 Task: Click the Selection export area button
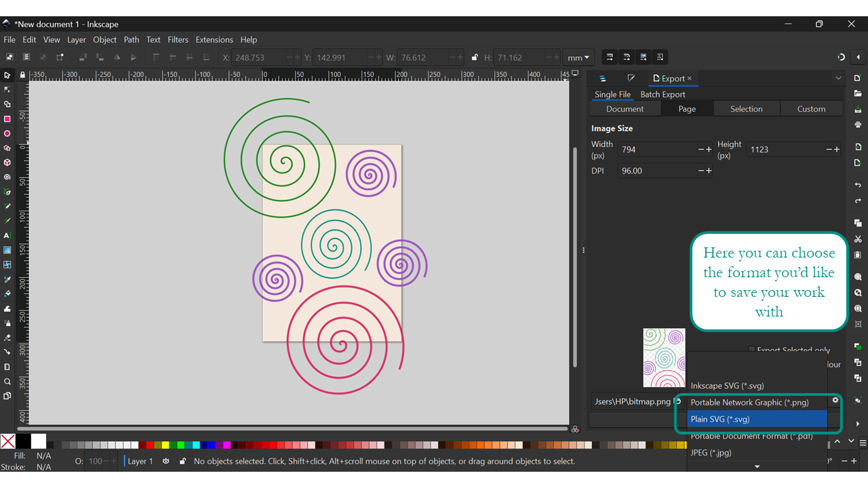(747, 109)
